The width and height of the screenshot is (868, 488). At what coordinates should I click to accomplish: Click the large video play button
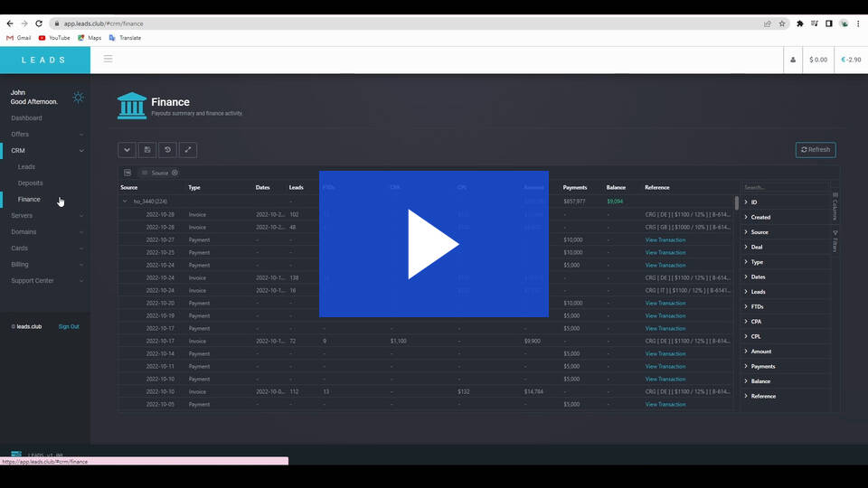tap(433, 244)
